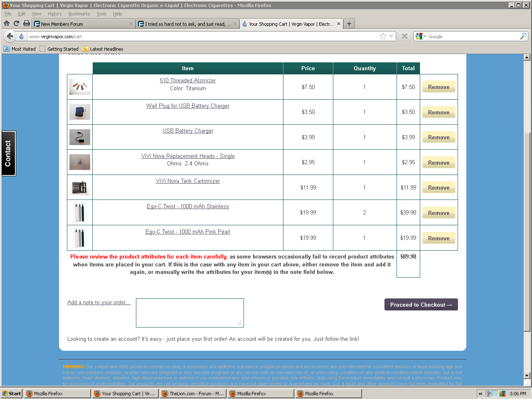The width and height of the screenshot is (532, 399).
Task: Open Ego-C Twist 1000 mAh Stainless link
Action: tap(188, 206)
